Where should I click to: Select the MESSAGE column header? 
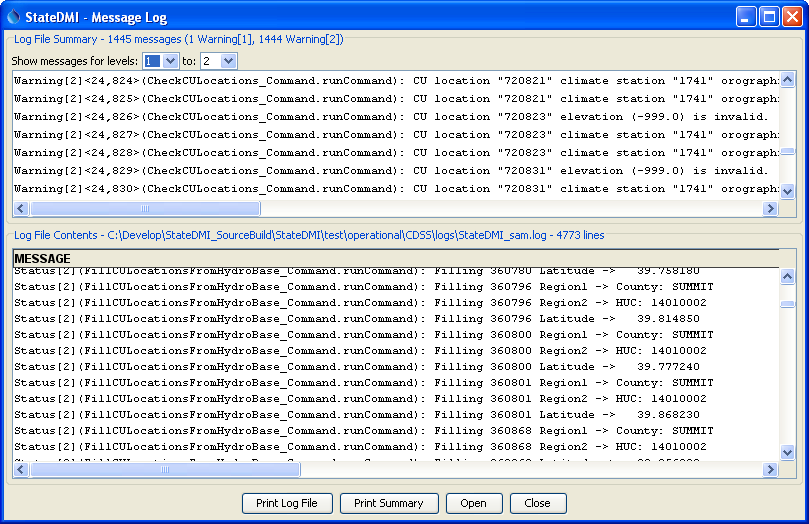396,258
